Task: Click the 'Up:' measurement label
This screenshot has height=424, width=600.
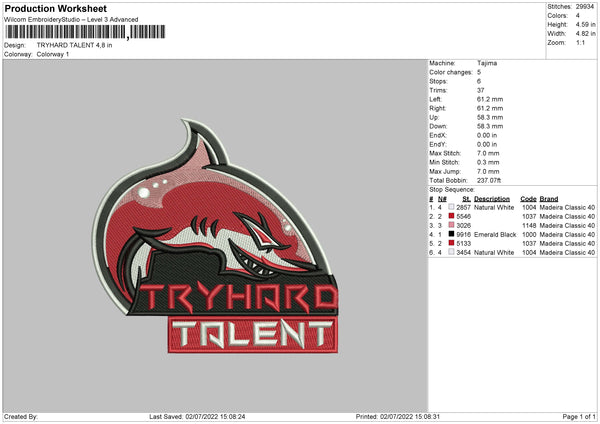Action: [434, 117]
